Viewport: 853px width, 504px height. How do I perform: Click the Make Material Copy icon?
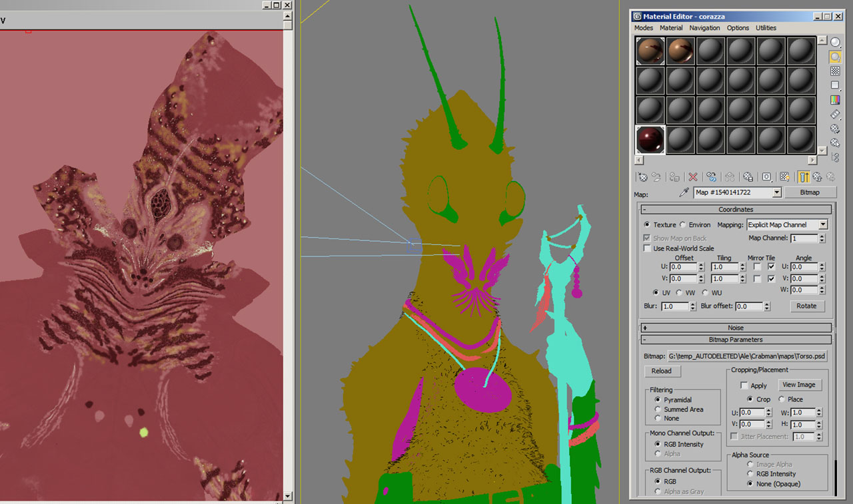[x=712, y=176]
